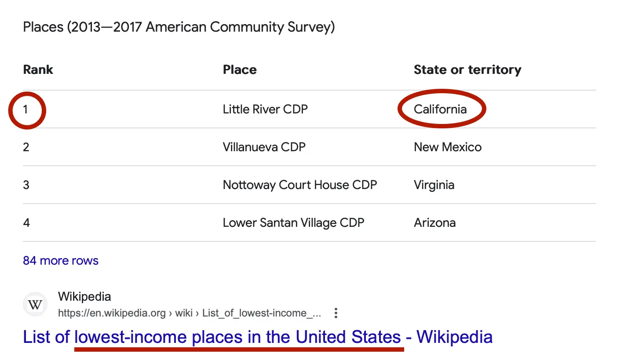The width and height of the screenshot is (635, 364).
Task: Click the Rank column header
Action: coord(38,69)
